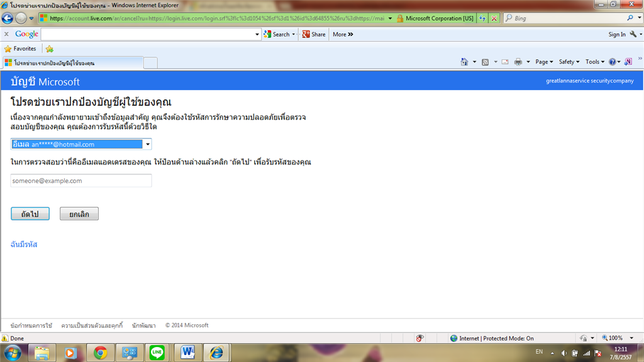Click the Action Center flag tray icon
The image size is (644, 362).
pyautogui.click(x=598, y=353)
